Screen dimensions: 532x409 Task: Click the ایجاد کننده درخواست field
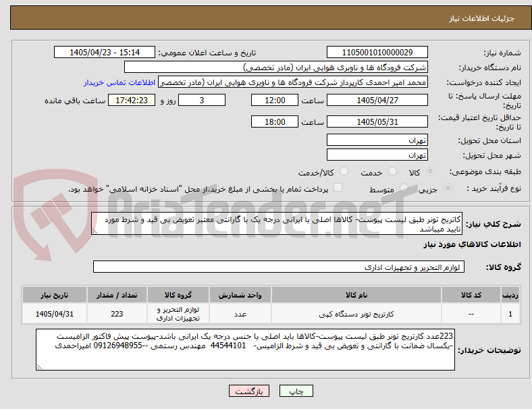click(x=293, y=82)
